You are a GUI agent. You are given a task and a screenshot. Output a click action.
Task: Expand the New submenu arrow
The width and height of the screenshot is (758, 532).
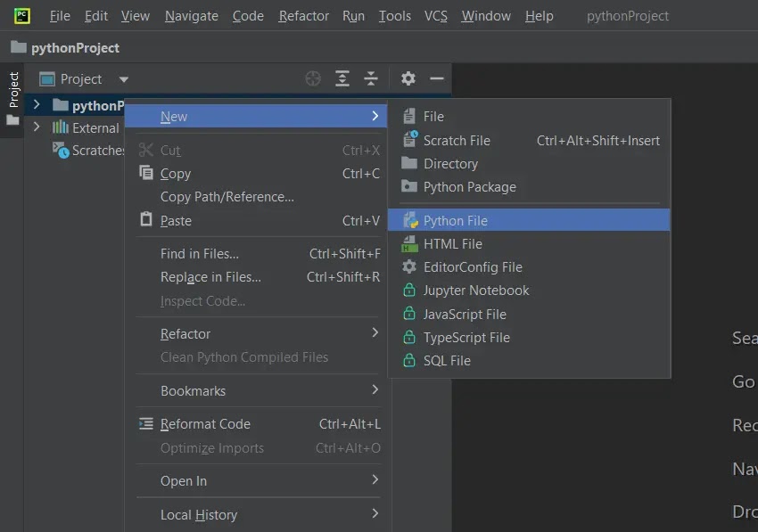point(375,116)
